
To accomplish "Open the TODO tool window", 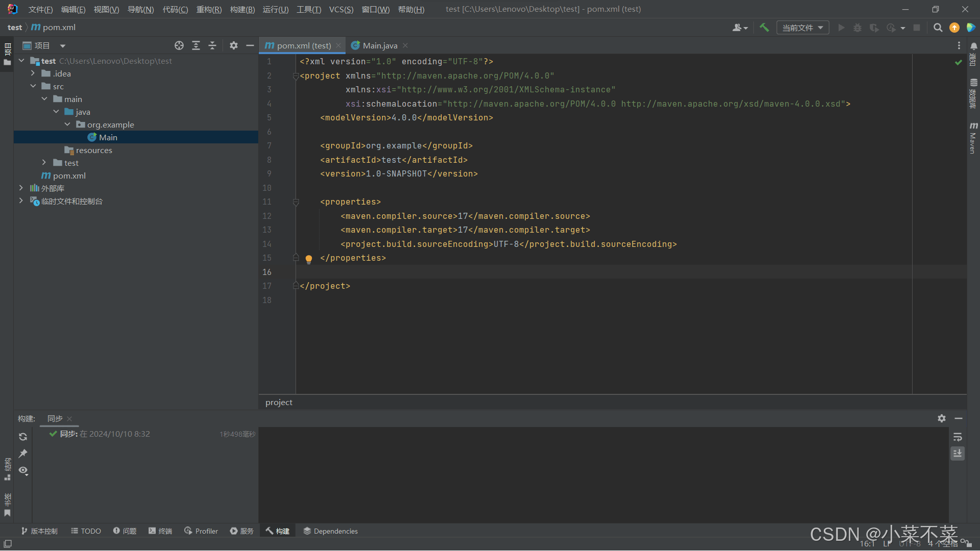I will 86,531.
